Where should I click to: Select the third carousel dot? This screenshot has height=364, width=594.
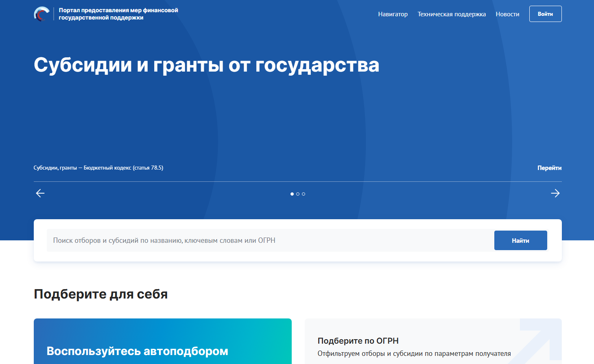[x=304, y=194]
